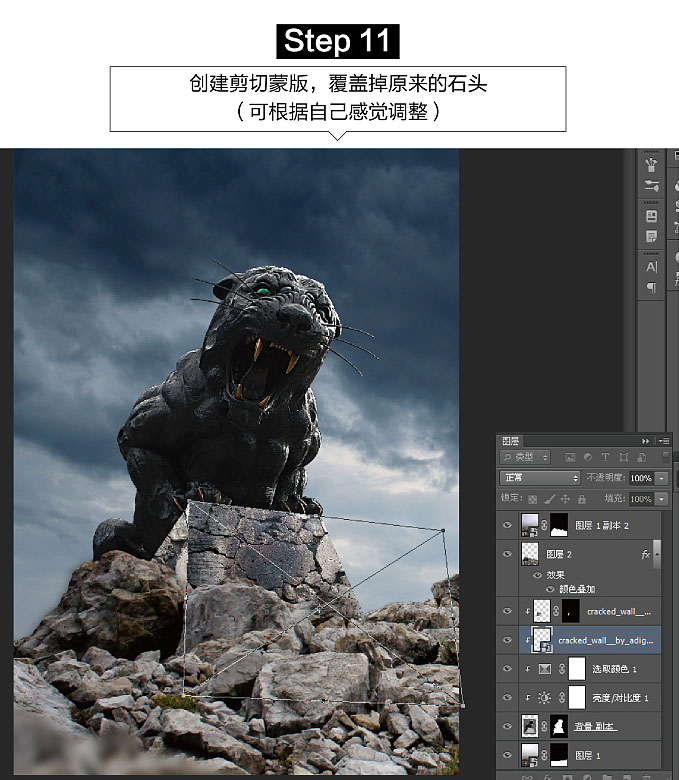Click the transform top-right corner handle

click(x=443, y=530)
